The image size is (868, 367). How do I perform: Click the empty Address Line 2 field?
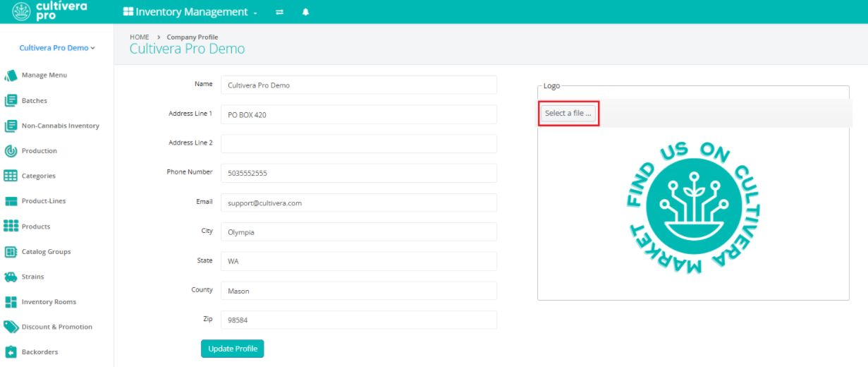pos(359,143)
